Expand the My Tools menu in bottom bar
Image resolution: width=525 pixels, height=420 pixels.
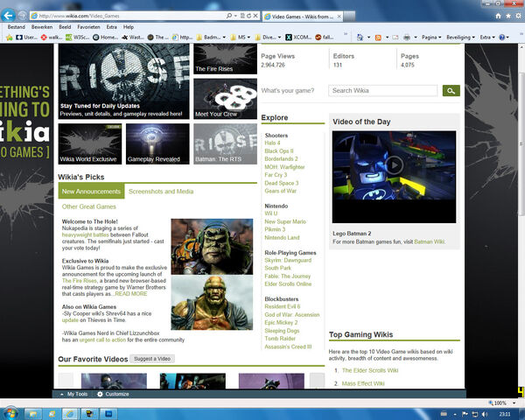[74, 394]
